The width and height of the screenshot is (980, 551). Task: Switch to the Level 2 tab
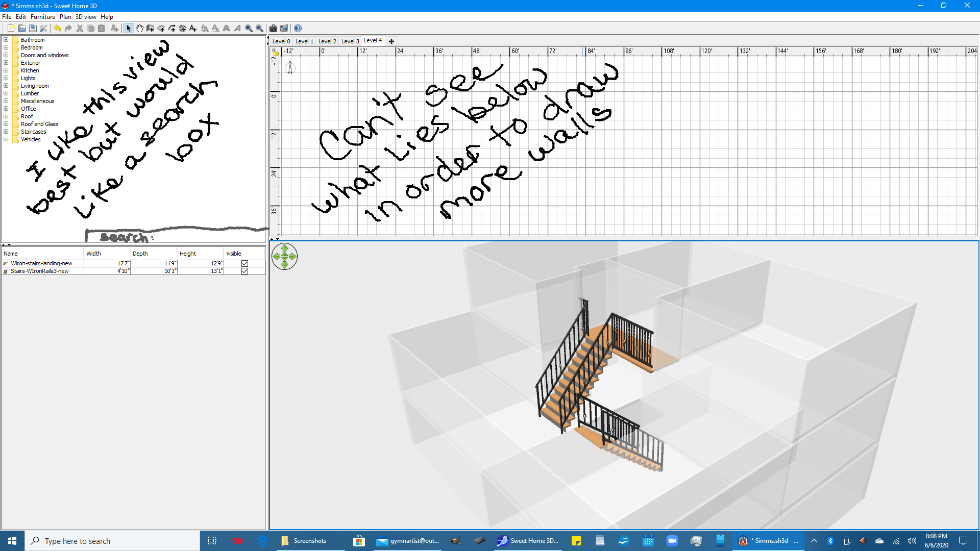pyautogui.click(x=327, y=41)
